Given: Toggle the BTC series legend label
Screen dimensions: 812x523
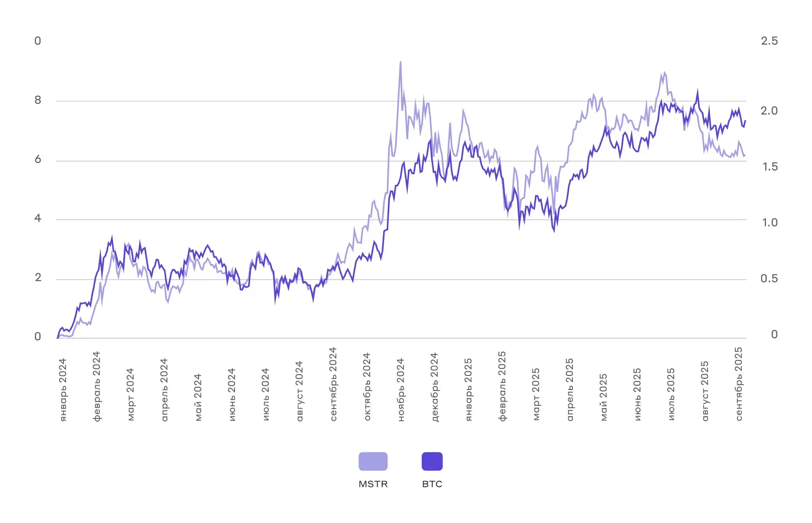Looking at the screenshot, I should click(432, 484).
